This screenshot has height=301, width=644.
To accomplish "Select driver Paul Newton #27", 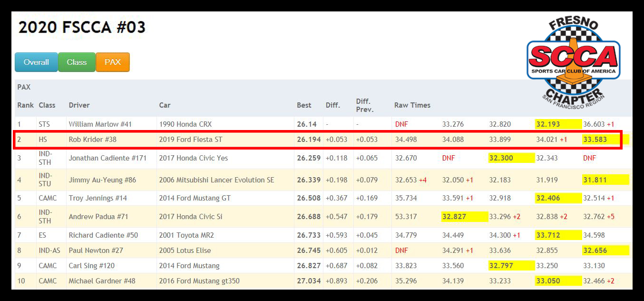I will coord(97,250).
